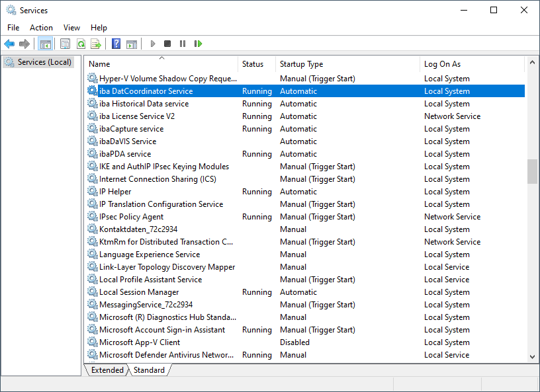540x392 pixels.
Task: Select Microsoft (R) Diagnostics Hub Standa... row
Action: pyautogui.click(x=306, y=317)
